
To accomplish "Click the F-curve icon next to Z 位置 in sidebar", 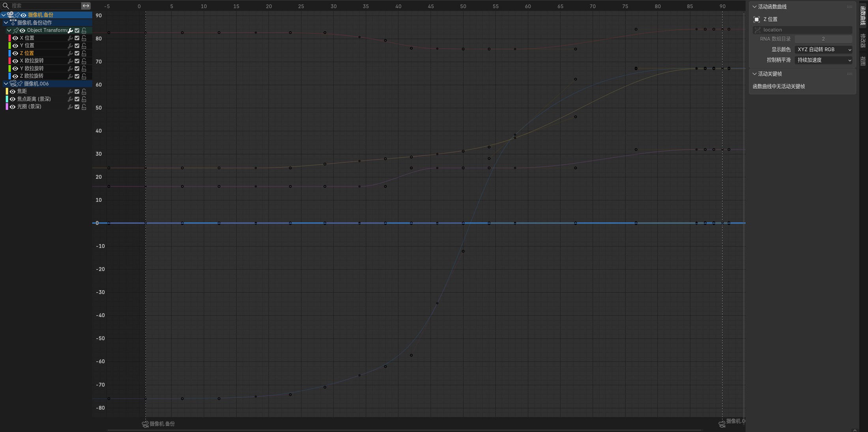I will (756, 19).
